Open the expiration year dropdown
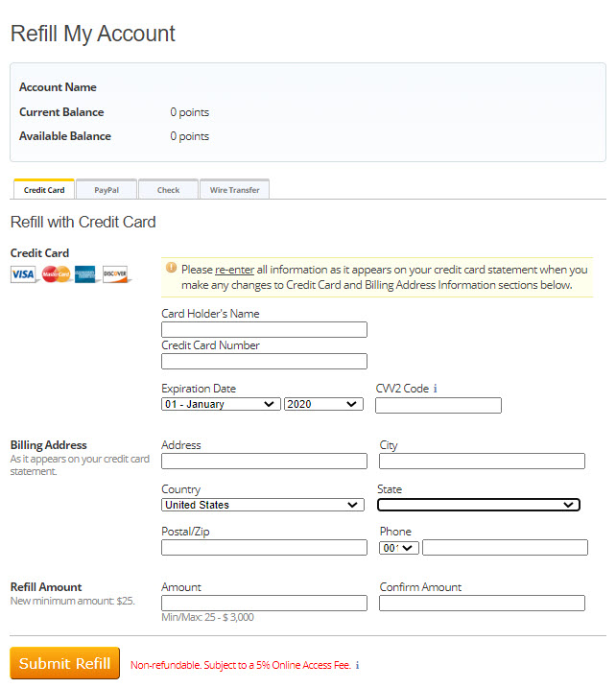Viewport: 616px width, 688px height. coord(323,404)
